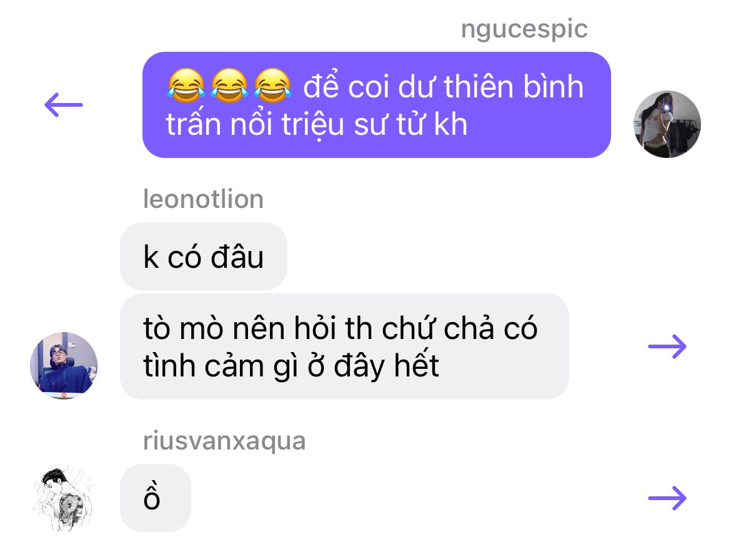Open leonotlion's profile picture
This screenshot has width=731, height=560.
(64, 366)
